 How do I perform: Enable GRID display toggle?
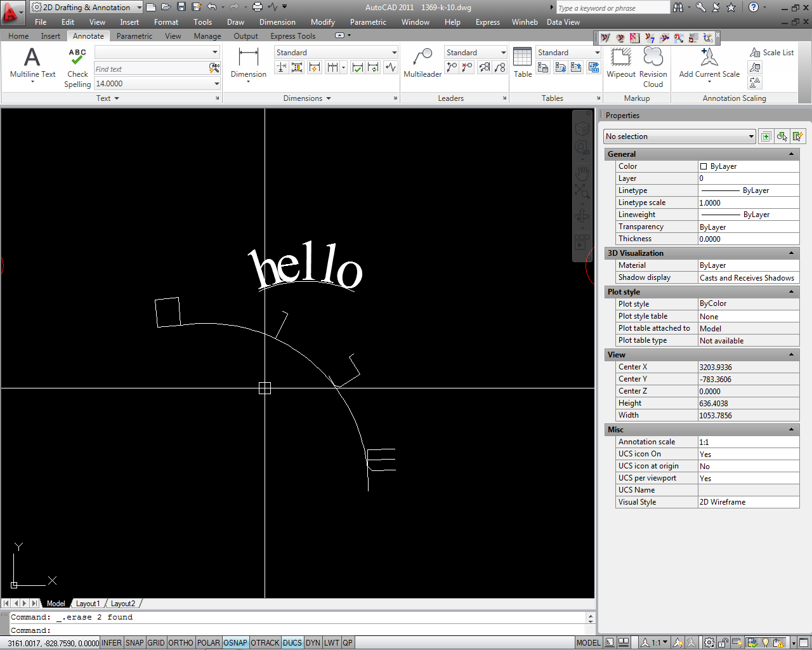(156, 643)
